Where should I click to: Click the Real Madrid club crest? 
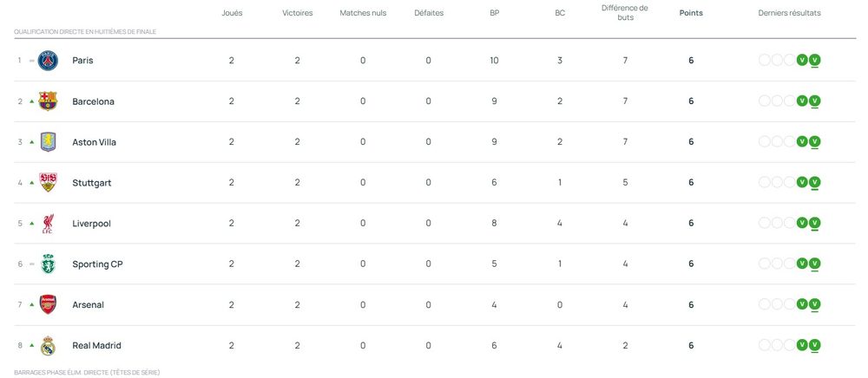tap(48, 345)
